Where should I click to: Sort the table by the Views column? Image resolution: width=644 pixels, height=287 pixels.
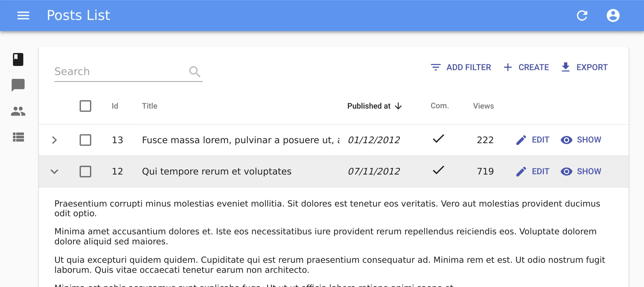tap(483, 106)
